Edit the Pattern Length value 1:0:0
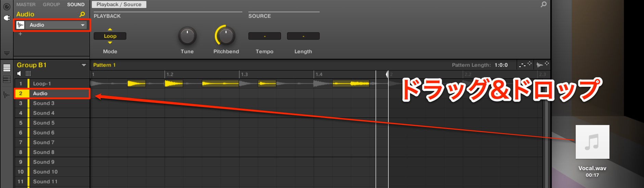Viewport: 644px width, 188px height. [501, 65]
